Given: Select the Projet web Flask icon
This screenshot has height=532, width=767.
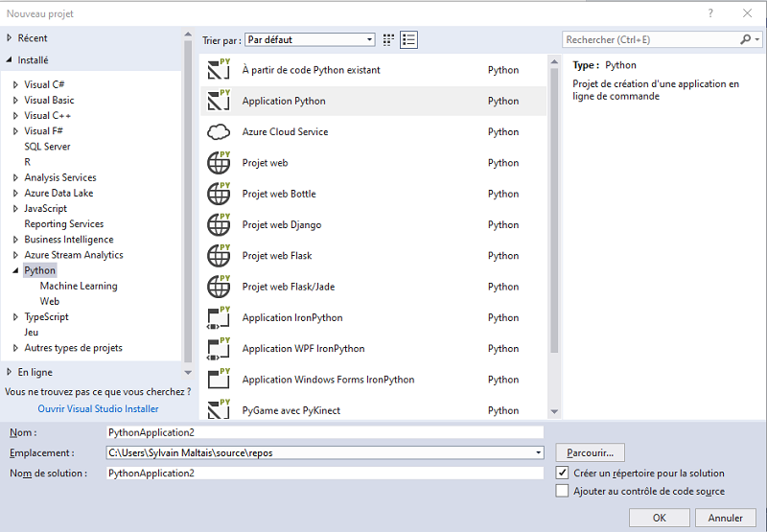Looking at the screenshot, I should (x=219, y=256).
